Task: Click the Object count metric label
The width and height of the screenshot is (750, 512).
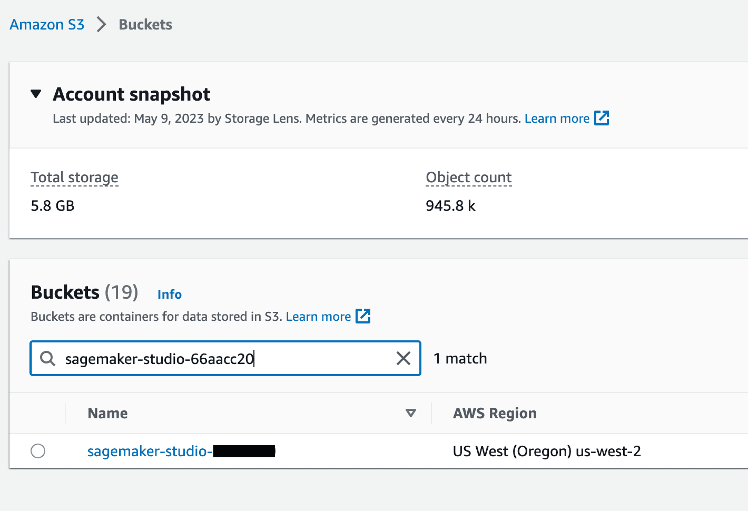Action: click(x=469, y=178)
